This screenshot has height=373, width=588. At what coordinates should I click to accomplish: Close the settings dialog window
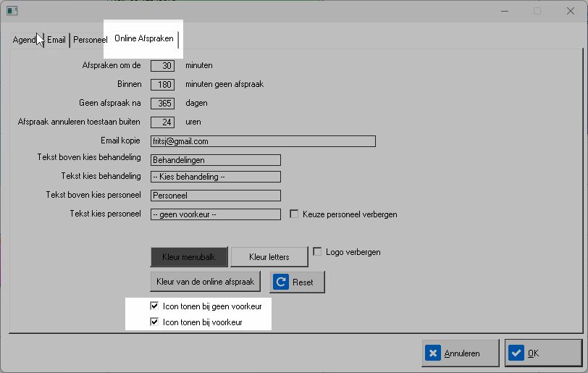click(571, 11)
